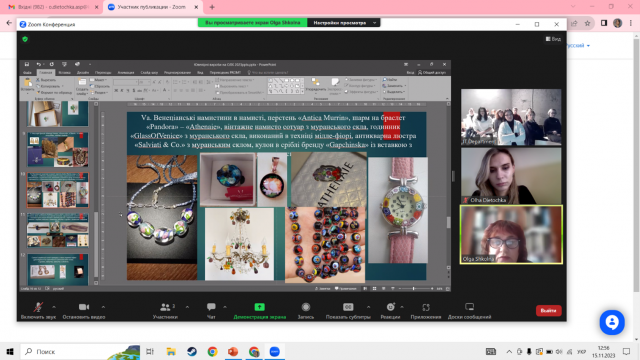
Task: Toggle browser side panel icon
Action: pyautogui.click(x=604, y=23)
